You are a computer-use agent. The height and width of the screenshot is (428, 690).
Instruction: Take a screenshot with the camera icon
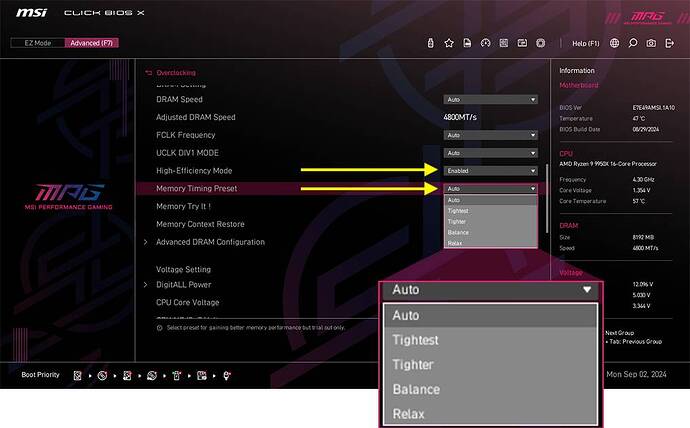(x=651, y=43)
